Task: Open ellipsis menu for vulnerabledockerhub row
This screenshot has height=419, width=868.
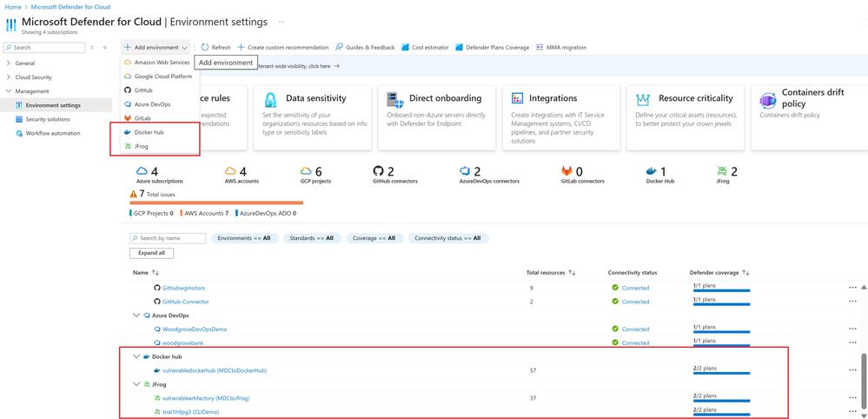Action: click(x=852, y=370)
